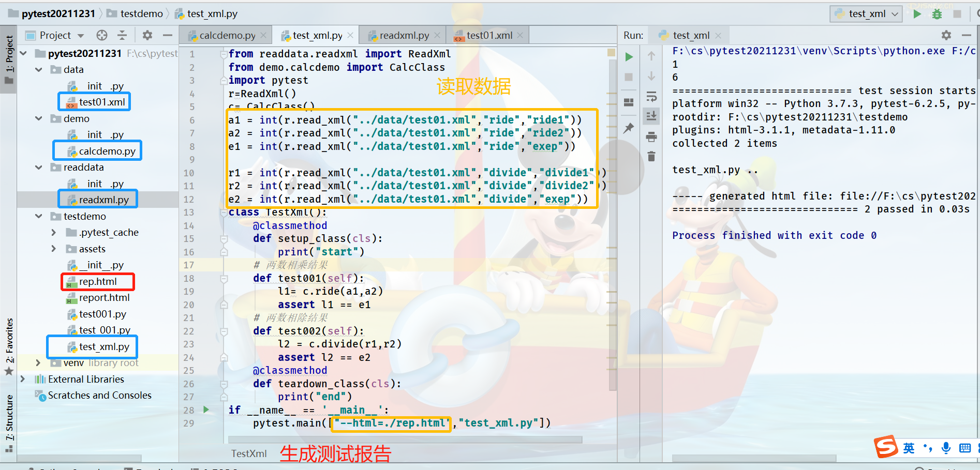This screenshot has height=470, width=980.
Task: Open the Project view dropdown arrow
Action: [x=81, y=36]
